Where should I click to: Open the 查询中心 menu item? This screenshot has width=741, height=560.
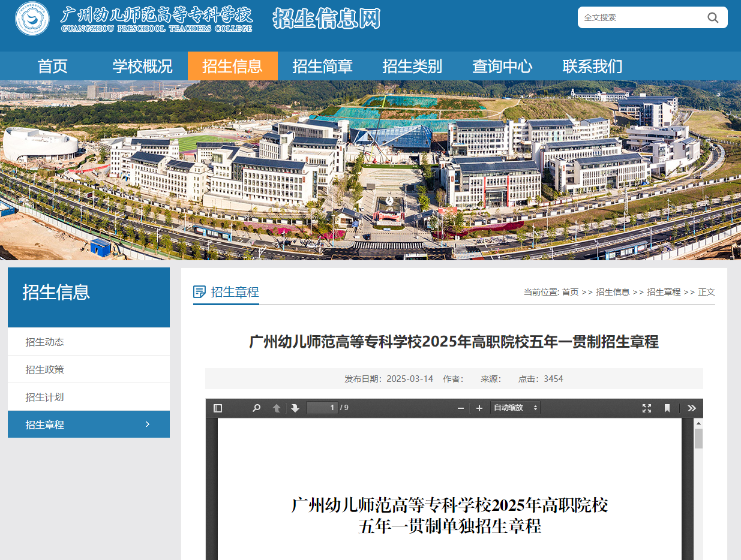[x=502, y=66]
